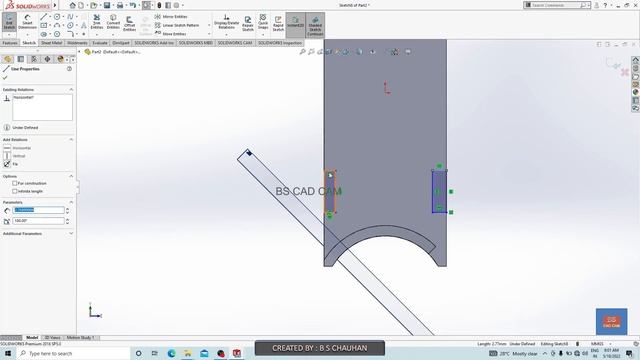The width and height of the screenshot is (640, 360).
Task: Click the length field spinner arrows
Action: click(x=68, y=211)
